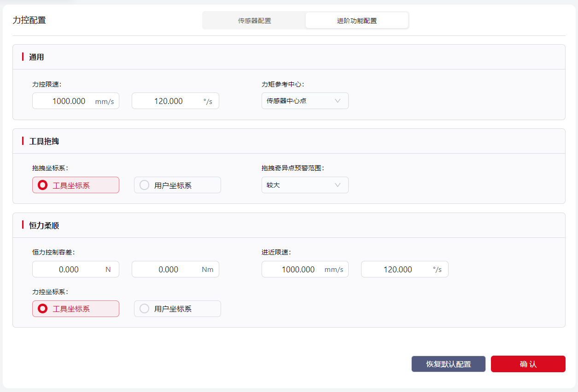The image size is (578, 392).
Task: Select the 进阶功能配置 tab
Action: pos(356,21)
